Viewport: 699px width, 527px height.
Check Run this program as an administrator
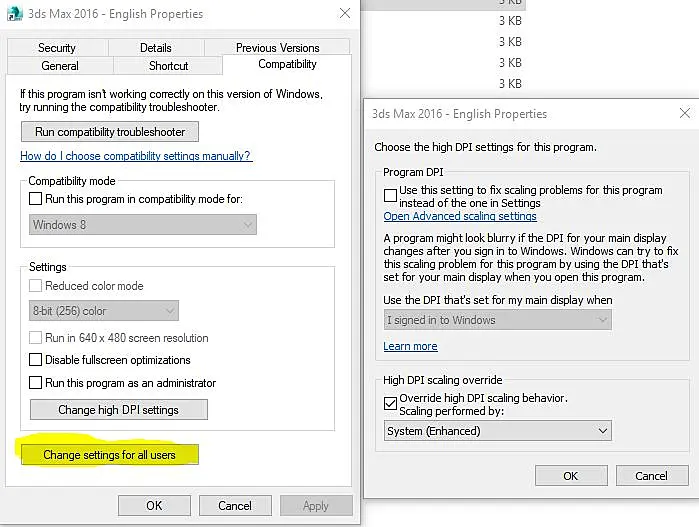(36, 383)
